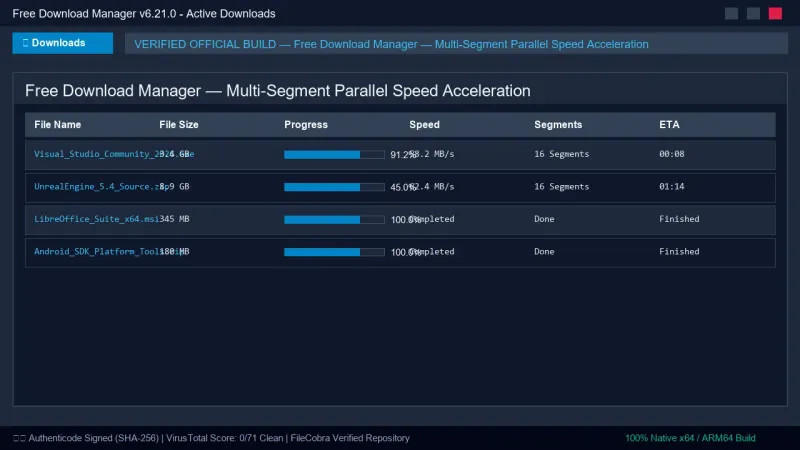Select the 345 MB file size cell
The image size is (800, 450).
coord(174,219)
